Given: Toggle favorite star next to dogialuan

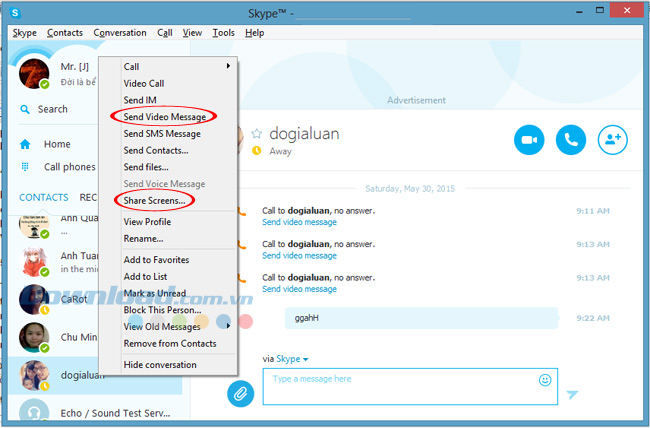Looking at the screenshot, I should (x=257, y=134).
